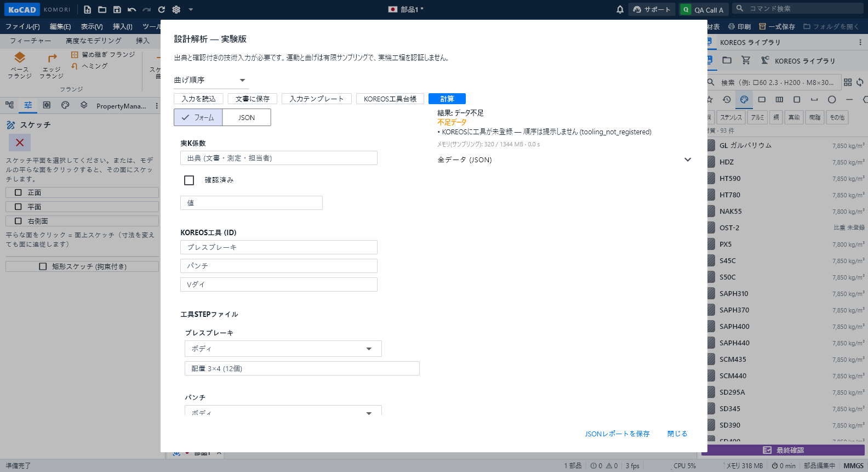The height and width of the screenshot is (472, 868).
Task: Open the パンチ ボディ dropdown
Action: (x=283, y=411)
